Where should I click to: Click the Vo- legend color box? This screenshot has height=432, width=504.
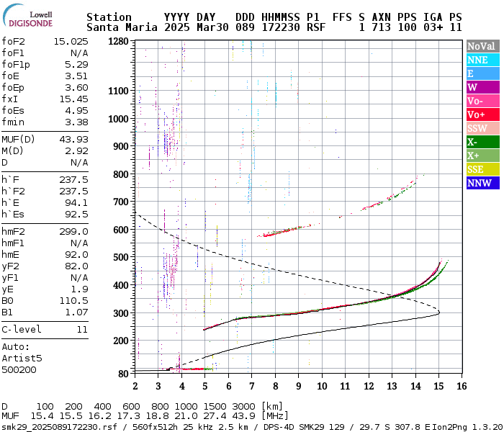(x=483, y=101)
